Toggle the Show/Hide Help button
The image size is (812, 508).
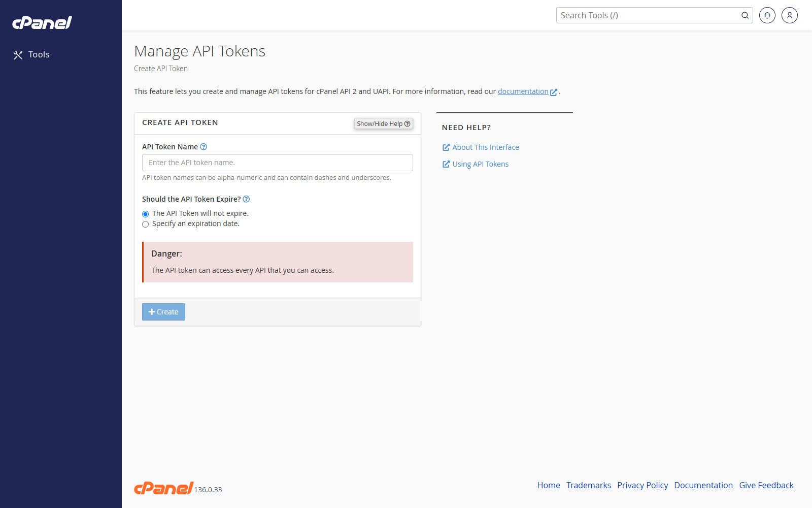(x=384, y=123)
